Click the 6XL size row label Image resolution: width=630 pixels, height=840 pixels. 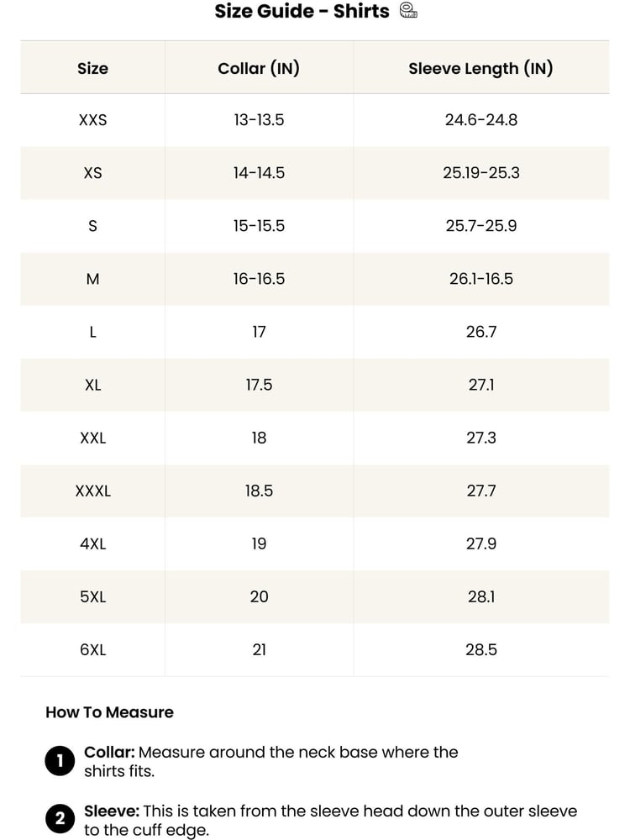(x=92, y=650)
